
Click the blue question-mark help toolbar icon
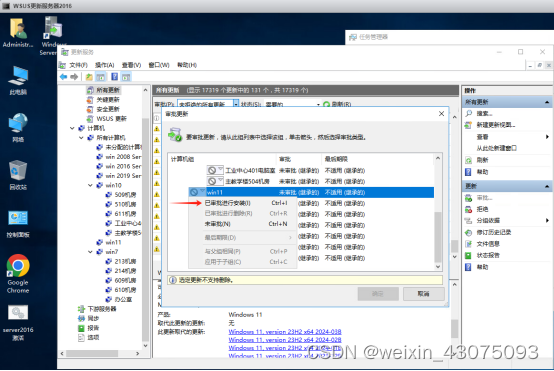pyautogui.click(x=114, y=77)
